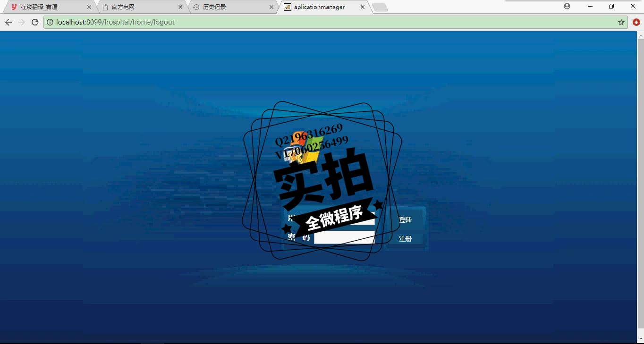
Task: Click the browser Back arrow
Action: [8, 22]
